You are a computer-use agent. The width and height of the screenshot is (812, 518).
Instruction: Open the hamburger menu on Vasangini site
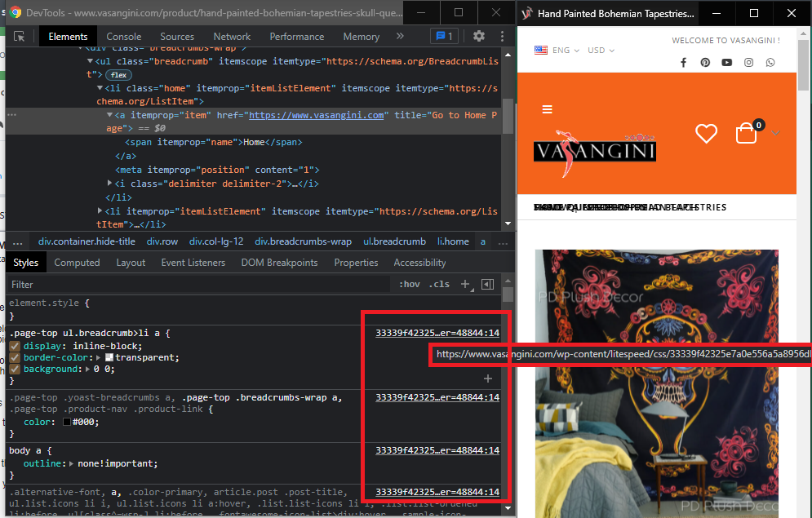[x=548, y=109]
